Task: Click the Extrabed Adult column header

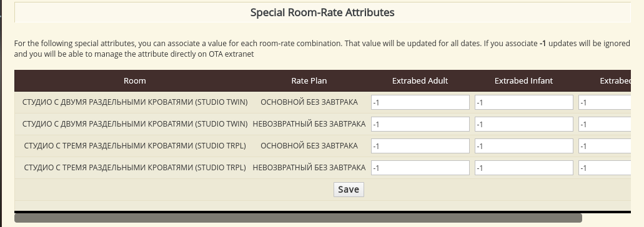Action: coord(420,80)
